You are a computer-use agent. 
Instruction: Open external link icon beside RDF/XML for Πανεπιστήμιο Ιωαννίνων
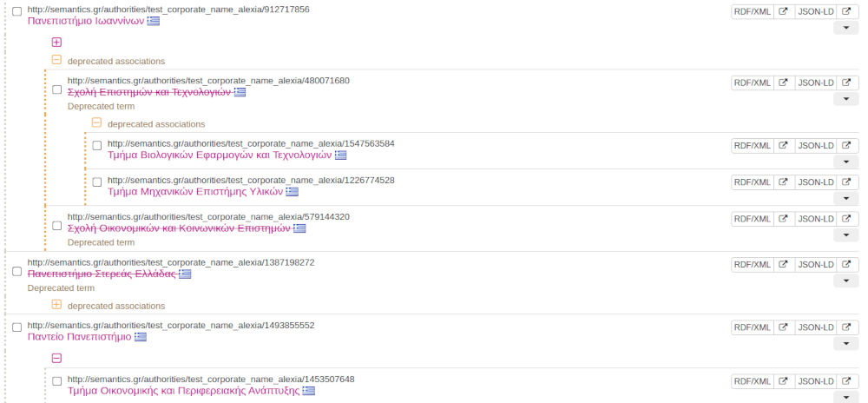tap(783, 10)
